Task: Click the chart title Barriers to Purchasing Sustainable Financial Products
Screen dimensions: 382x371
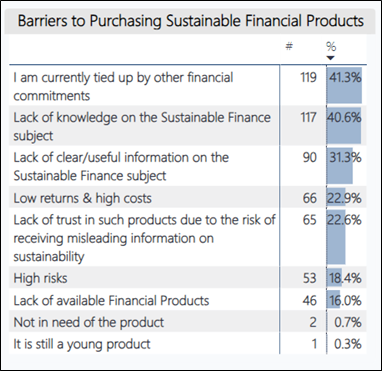Action: point(190,21)
